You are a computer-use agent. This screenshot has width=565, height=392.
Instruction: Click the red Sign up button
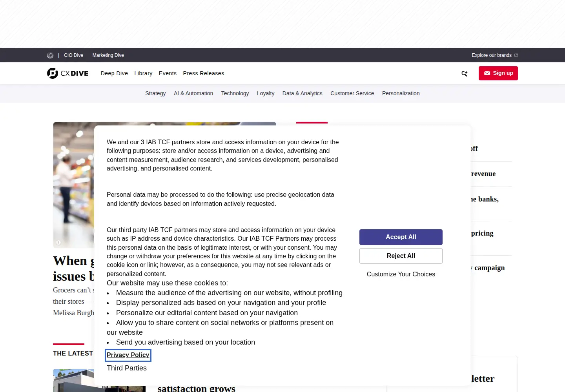[x=498, y=73]
